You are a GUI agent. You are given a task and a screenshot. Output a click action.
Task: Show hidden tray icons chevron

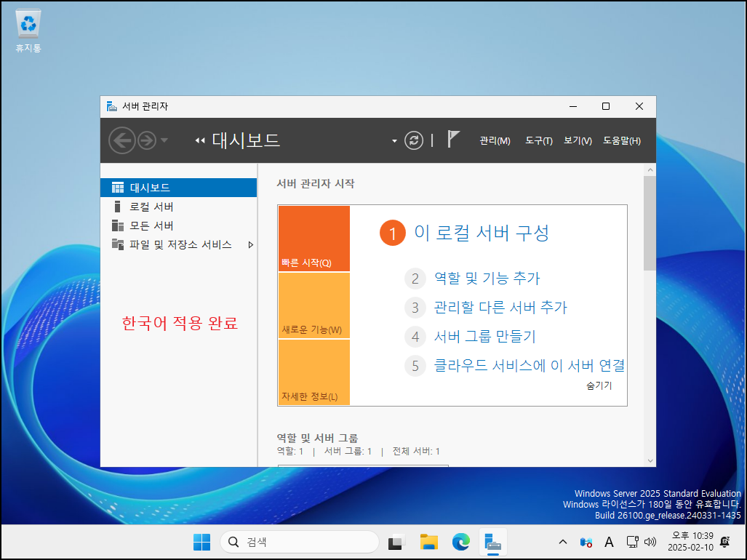(x=563, y=542)
